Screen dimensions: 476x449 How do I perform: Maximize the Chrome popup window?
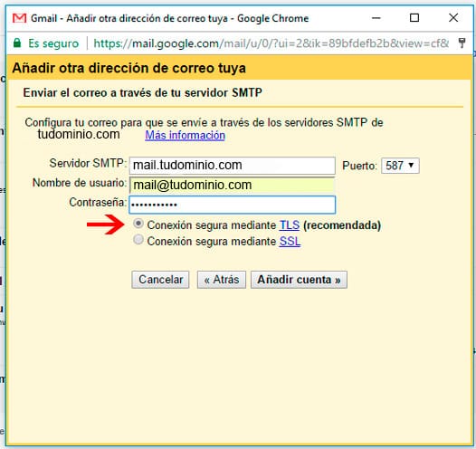click(x=414, y=18)
